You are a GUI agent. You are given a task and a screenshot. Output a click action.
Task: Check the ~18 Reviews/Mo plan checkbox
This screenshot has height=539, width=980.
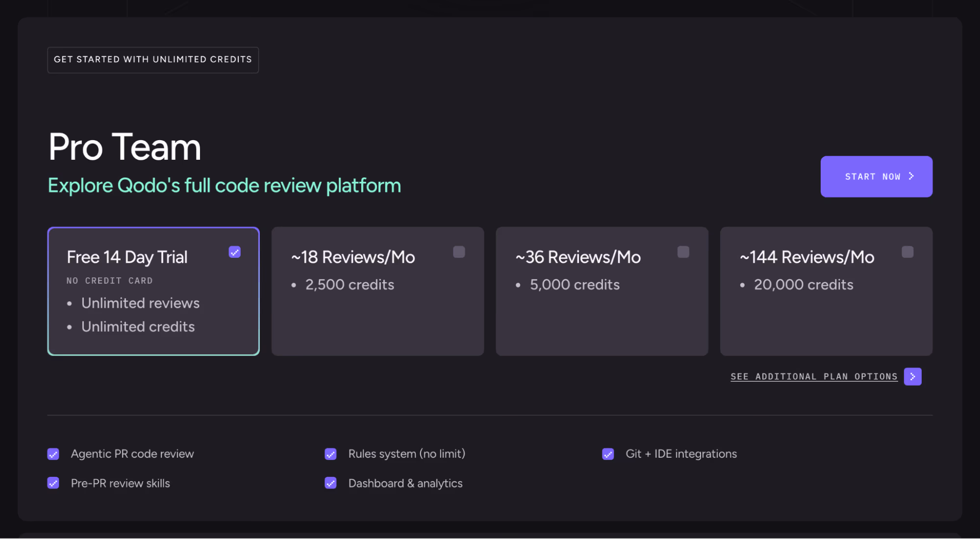(459, 252)
